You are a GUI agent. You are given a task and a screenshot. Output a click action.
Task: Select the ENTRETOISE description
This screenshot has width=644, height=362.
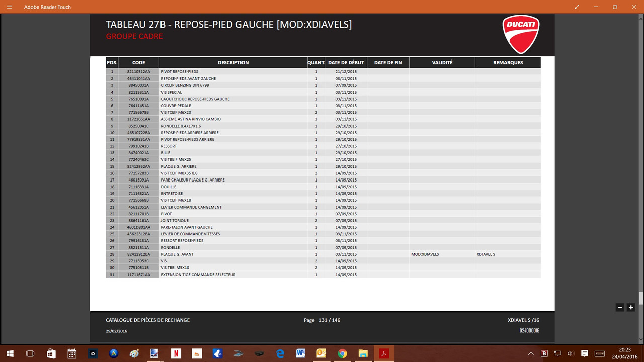(x=172, y=194)
